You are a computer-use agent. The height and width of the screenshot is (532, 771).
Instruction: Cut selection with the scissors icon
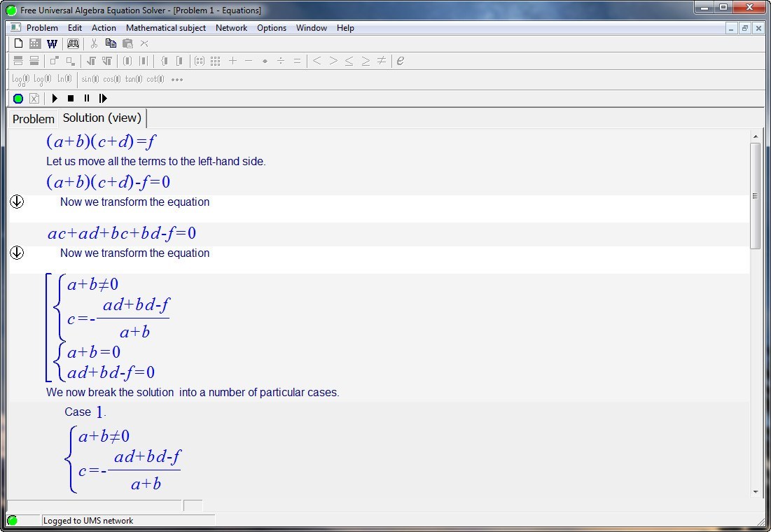[94, 44]
